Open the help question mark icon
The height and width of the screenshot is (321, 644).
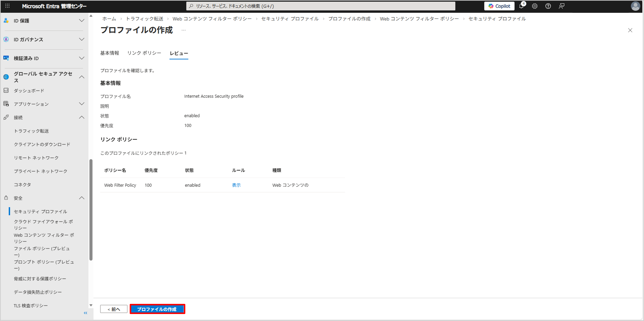pyautogui.click(x=548, y=6)
